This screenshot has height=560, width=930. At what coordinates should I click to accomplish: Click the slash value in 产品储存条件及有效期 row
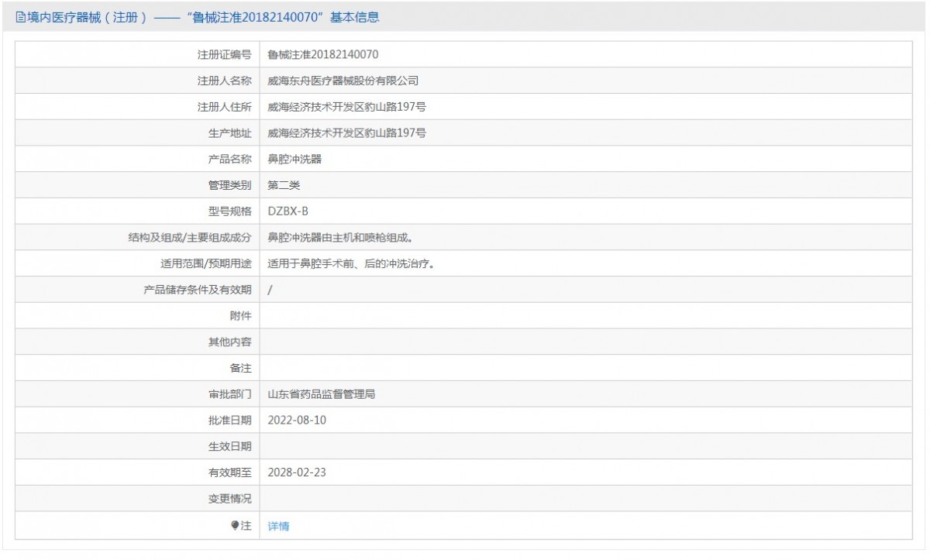coord(270,290)
